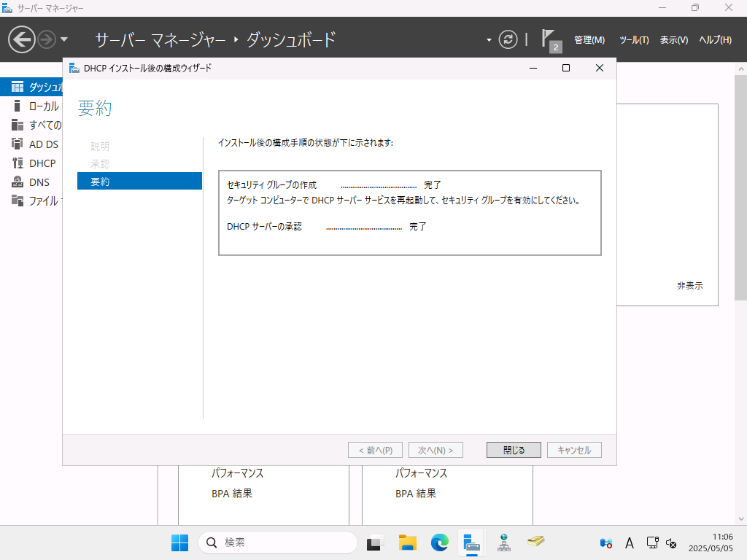This screenshot has height=560, width=747.
Task: Click left tile's パフォーマンス link
Action: click(237, 473)
